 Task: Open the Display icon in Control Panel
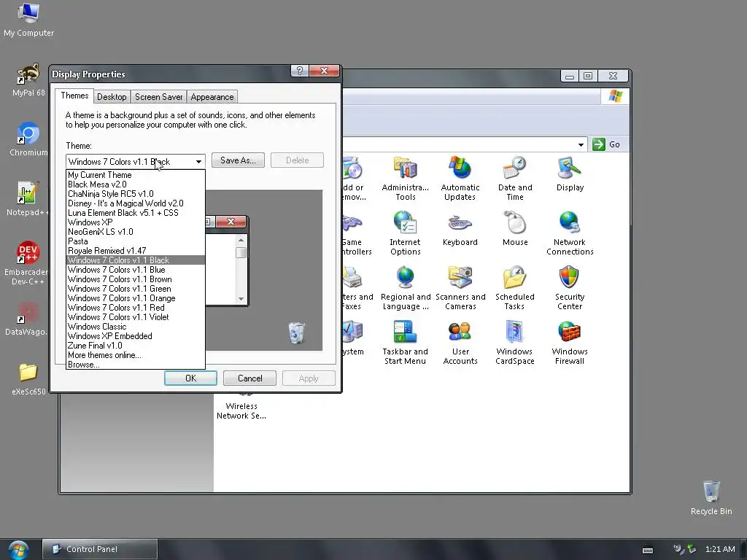pos(570,174)
